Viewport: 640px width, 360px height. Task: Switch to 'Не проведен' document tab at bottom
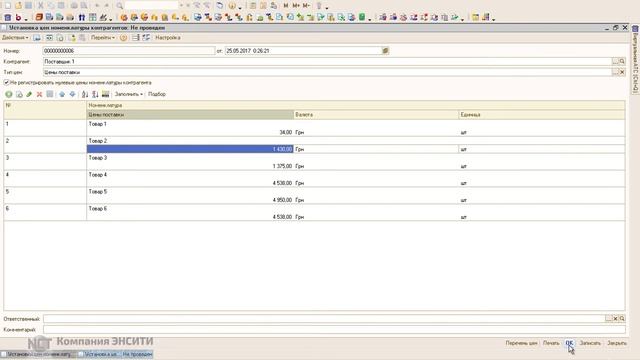pos(115,354)
